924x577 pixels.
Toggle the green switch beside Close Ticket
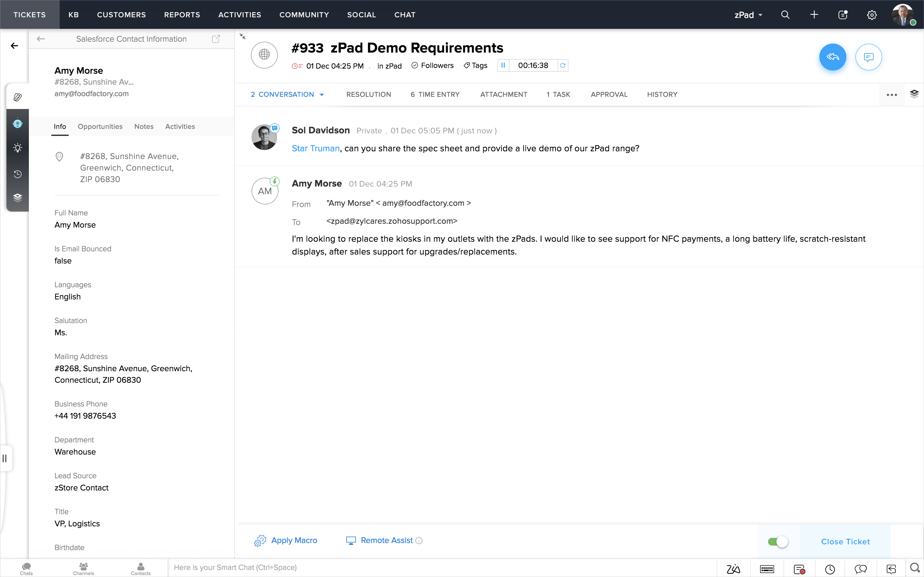[778, 541]
